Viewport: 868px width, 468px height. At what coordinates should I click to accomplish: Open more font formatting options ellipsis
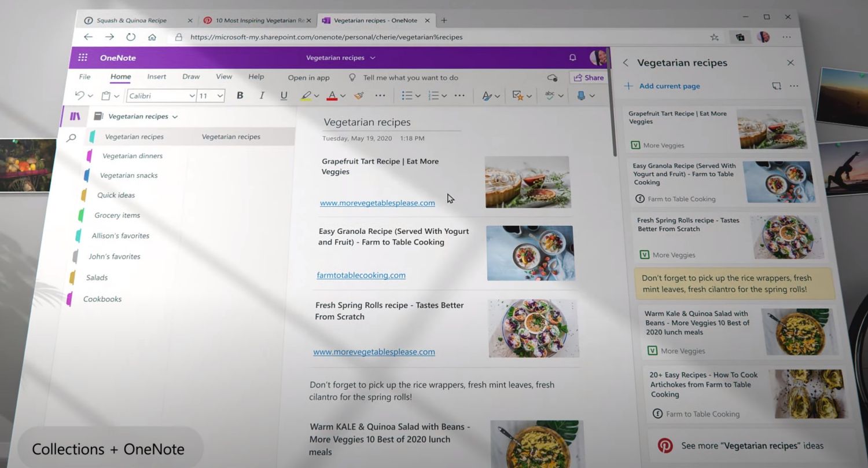[380, 96]
